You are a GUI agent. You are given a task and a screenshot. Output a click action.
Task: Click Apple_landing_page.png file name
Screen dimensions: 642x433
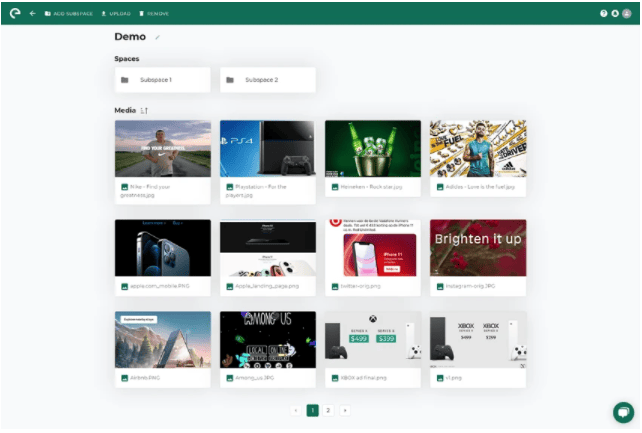[267, 286]
